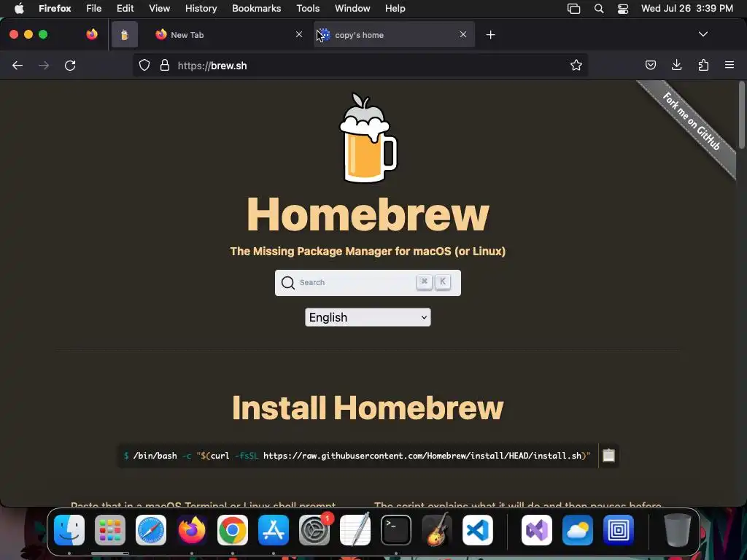Expand the list all tabs chevron

703,34
